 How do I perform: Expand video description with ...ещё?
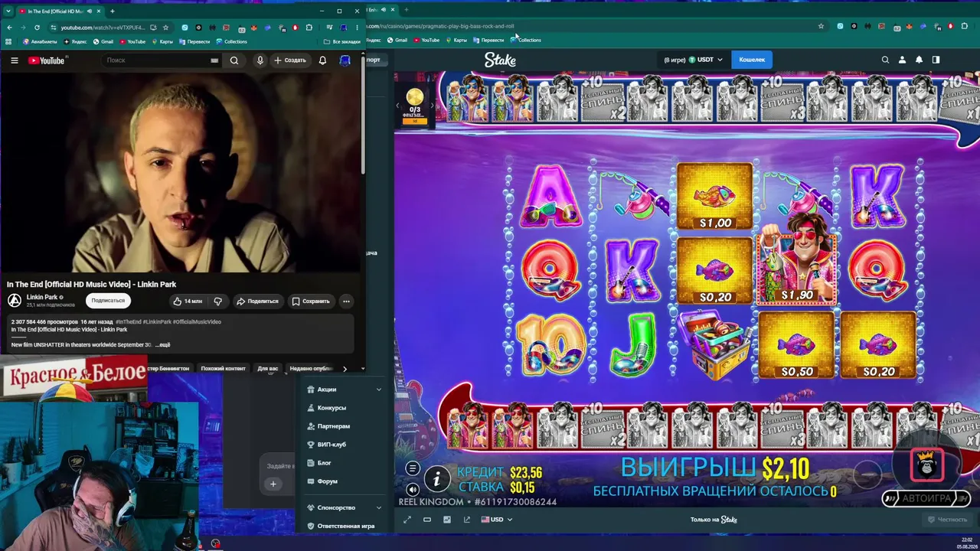(x=162, y=345)
